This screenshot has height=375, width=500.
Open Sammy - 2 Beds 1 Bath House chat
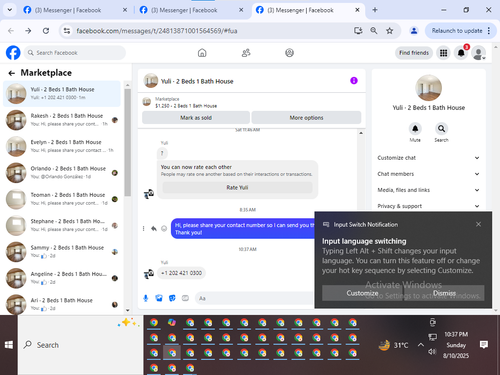[x=62, y=251]
